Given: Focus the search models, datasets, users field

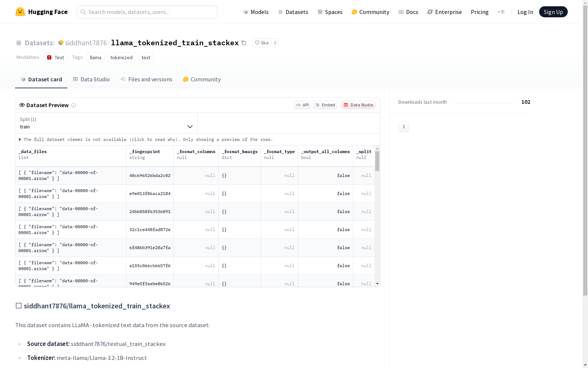Looking at the screenshot, I should point(147,12).
